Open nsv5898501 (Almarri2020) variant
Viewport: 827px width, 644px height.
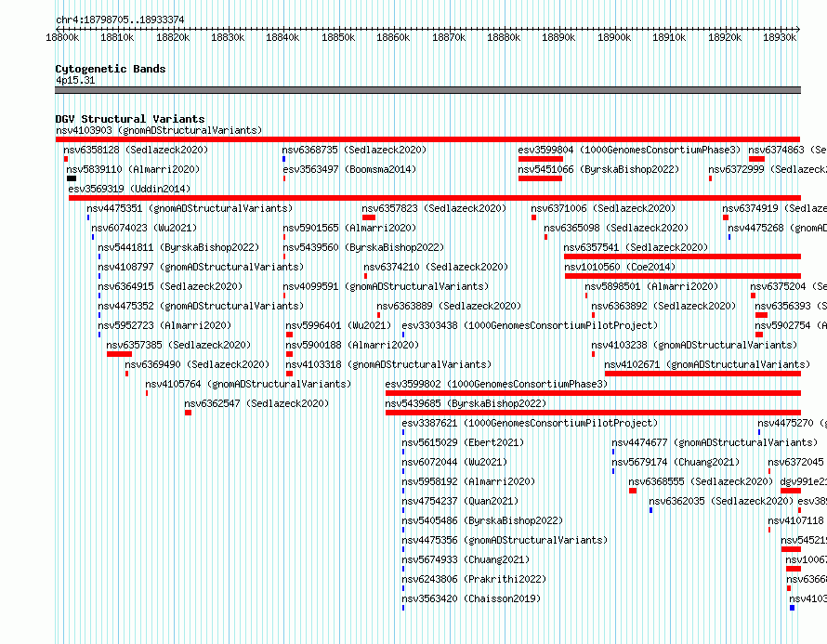click(652, 286)
